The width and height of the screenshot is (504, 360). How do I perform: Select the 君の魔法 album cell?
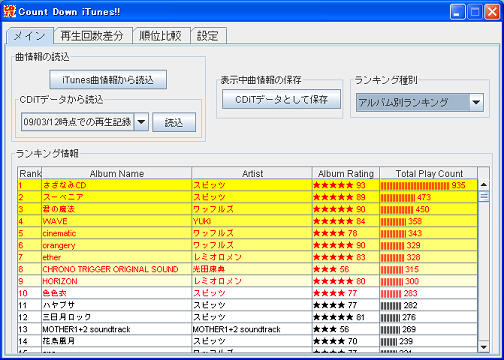(117, 209)
